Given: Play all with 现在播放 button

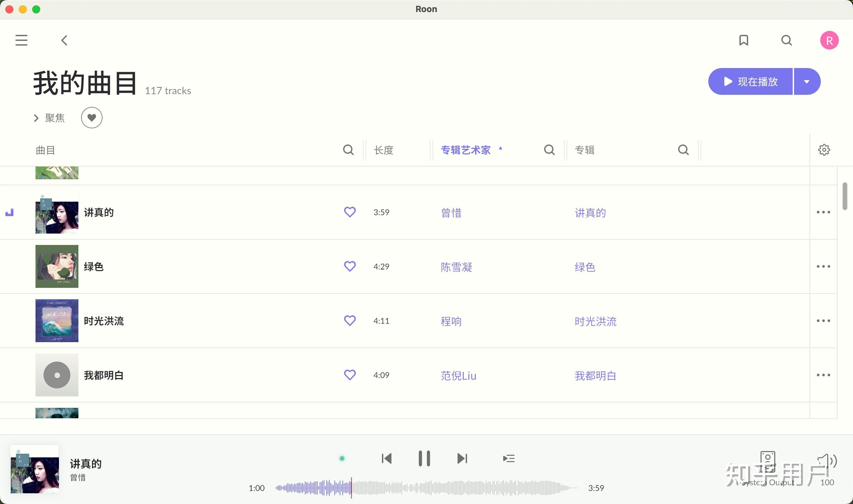Looking at the screenshot, I should click(x=750, y=81).
